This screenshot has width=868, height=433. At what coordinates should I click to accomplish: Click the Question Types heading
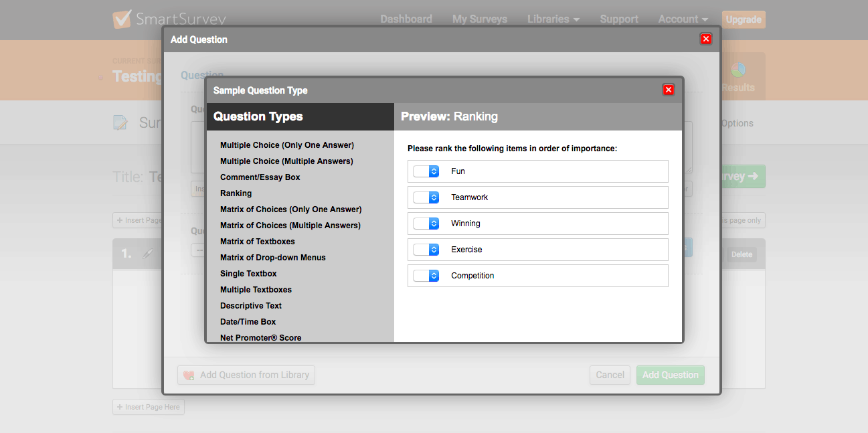pos(258,116)
